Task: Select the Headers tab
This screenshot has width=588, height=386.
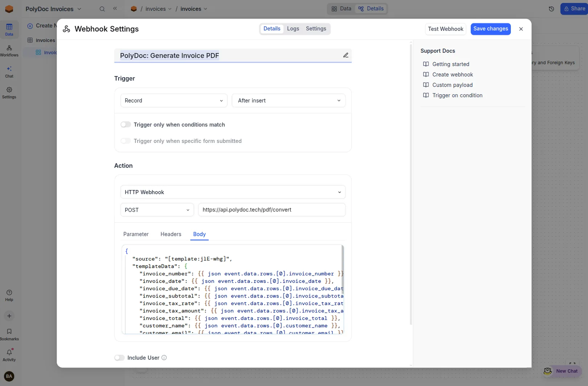Action: [171, 234]
